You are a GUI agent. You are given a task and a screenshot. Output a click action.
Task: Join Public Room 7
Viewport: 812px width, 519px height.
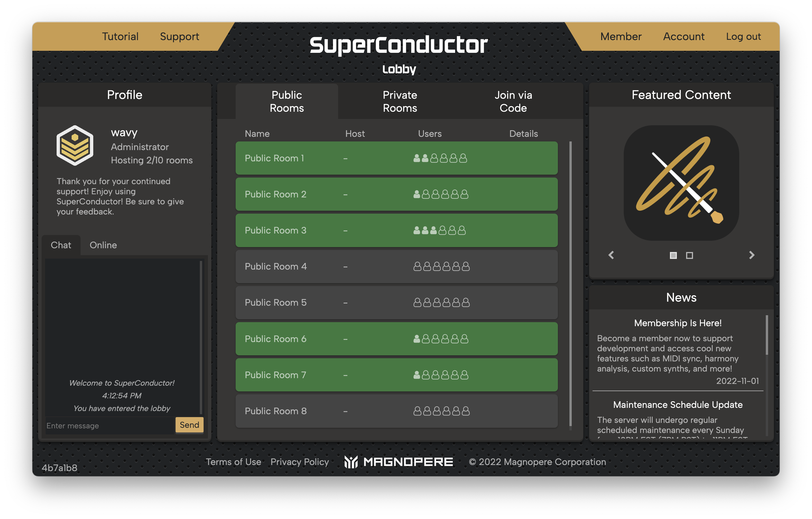tap(396, 375)
